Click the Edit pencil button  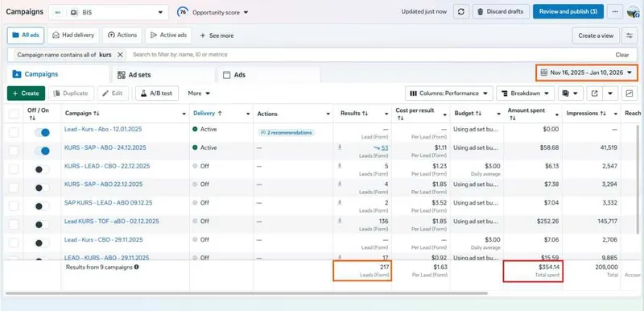113,93
